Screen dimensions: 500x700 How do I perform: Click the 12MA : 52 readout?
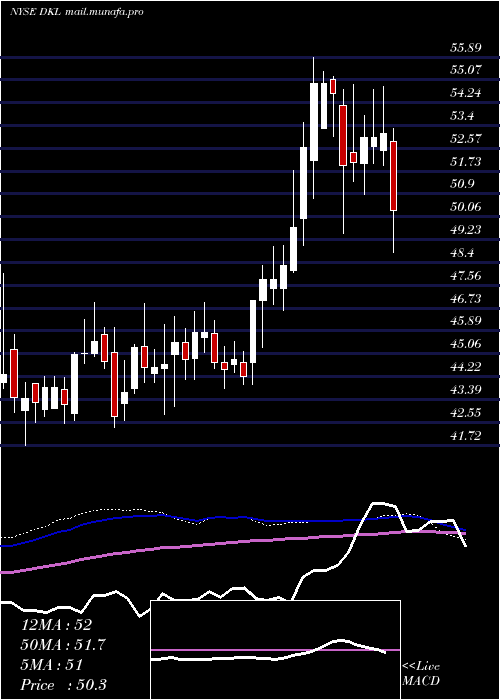pos(56,625)
